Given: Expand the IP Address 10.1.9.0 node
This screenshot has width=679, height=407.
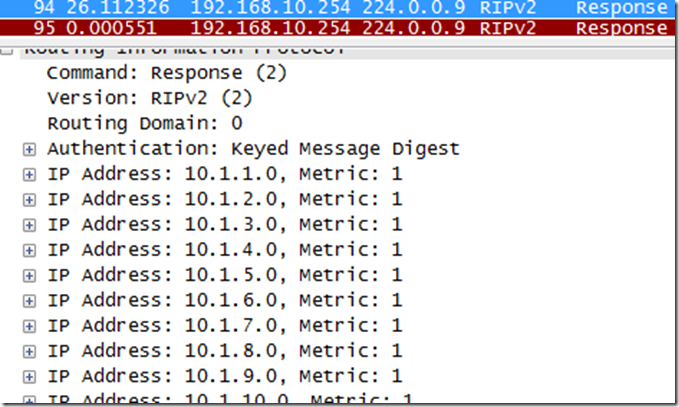Looking at the screenshot, I should click(x=28, y=376).
